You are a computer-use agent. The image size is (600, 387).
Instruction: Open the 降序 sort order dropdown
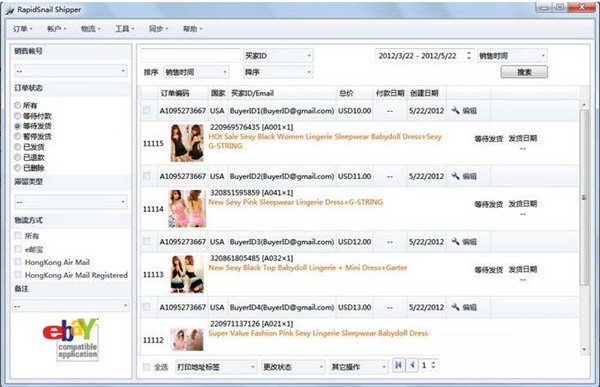(278, 72)
